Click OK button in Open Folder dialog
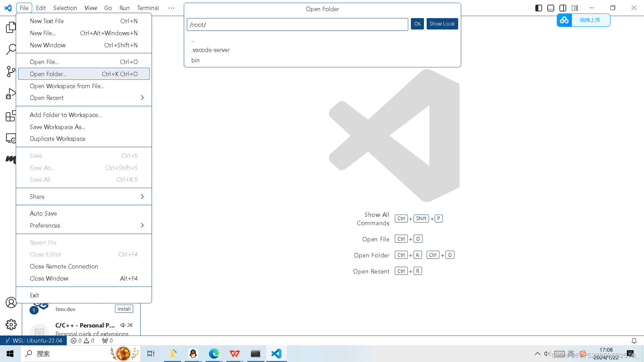644x362 pixels. pyautogui.click(x=417, y=24)
